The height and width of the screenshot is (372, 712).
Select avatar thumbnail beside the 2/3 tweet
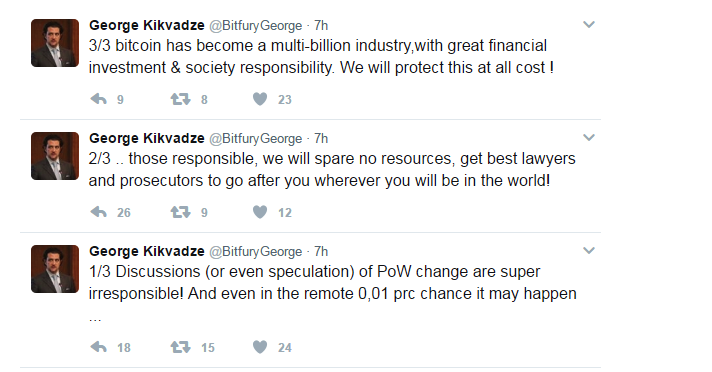[x=55, y=156]
